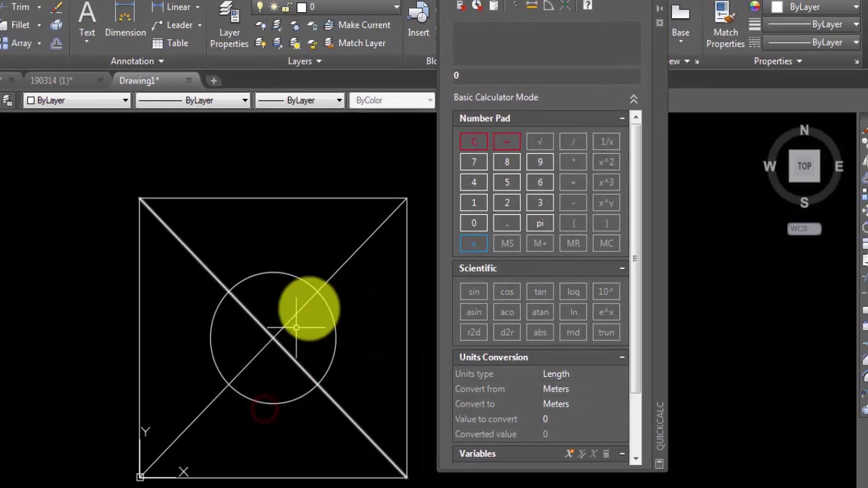
Task: Click the Match Layer icon
Action: click(x=329, y=43)
